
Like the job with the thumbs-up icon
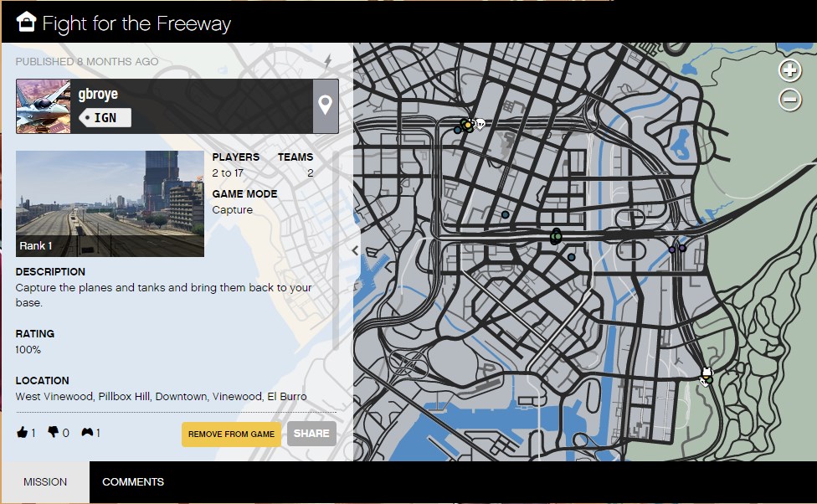point(22,432)
